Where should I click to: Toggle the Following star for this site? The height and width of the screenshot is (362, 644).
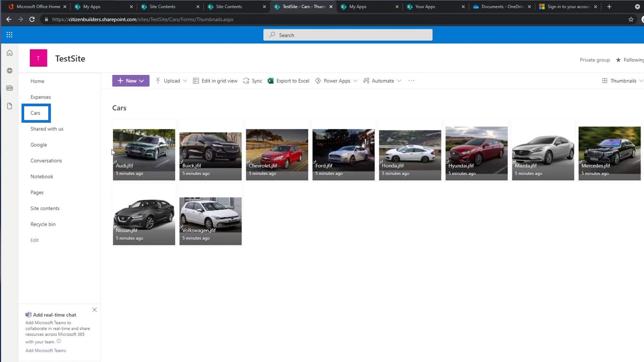618,60
